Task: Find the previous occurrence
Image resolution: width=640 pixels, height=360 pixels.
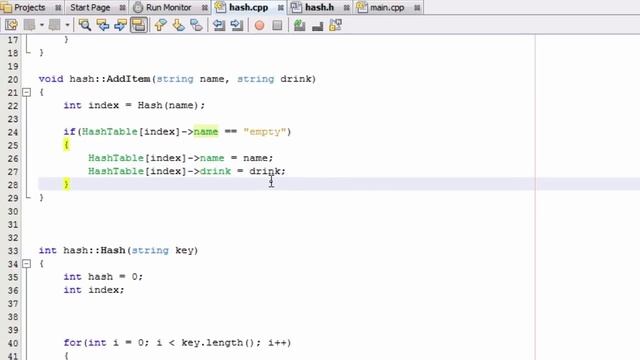Action: [102, 25]
